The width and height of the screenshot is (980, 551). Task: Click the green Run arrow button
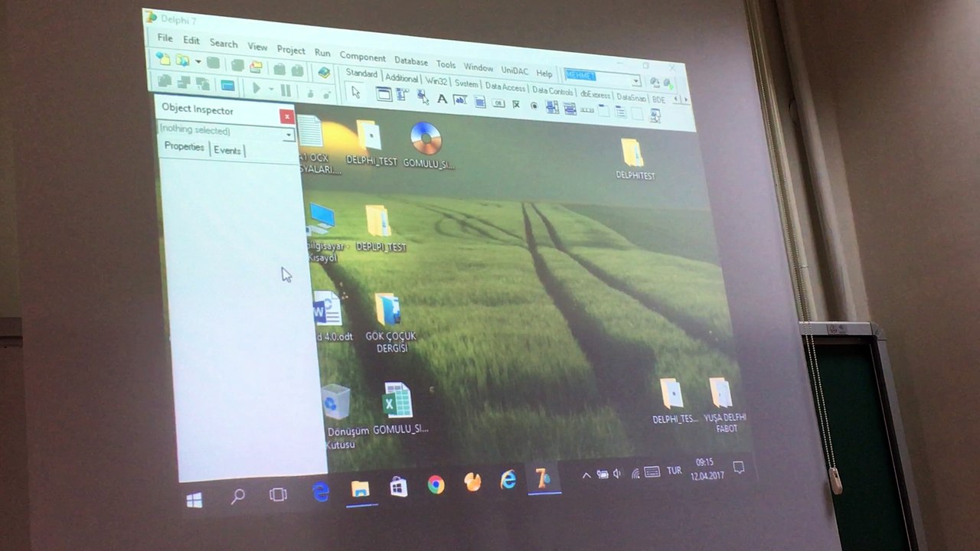pyautogui.click(x=256, y=88)
